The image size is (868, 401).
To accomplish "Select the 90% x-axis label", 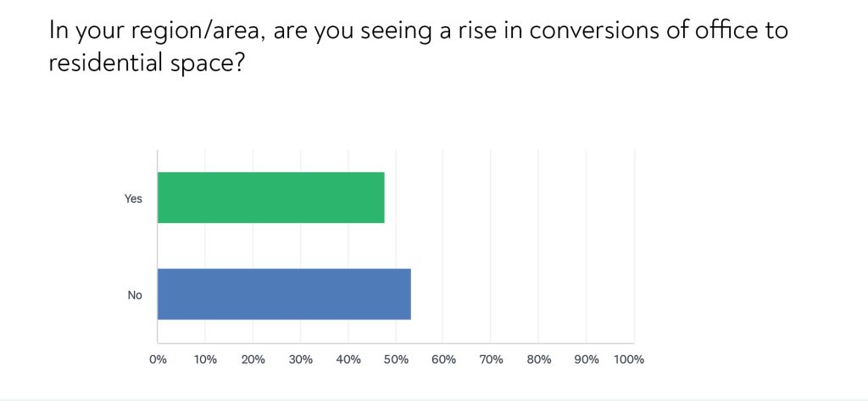I will click(587, 359).
